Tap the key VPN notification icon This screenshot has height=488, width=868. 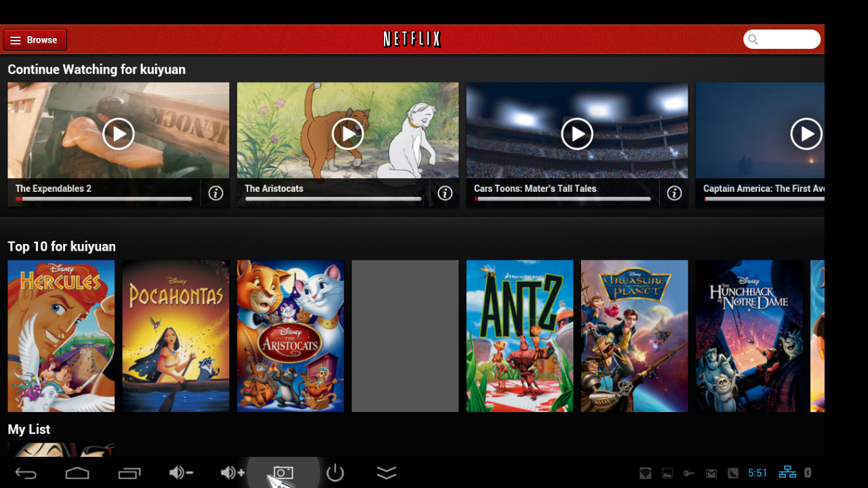click(689, 473)
